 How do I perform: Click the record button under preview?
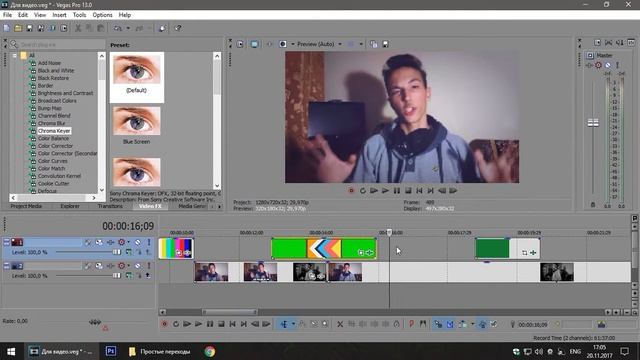(351, 191)
